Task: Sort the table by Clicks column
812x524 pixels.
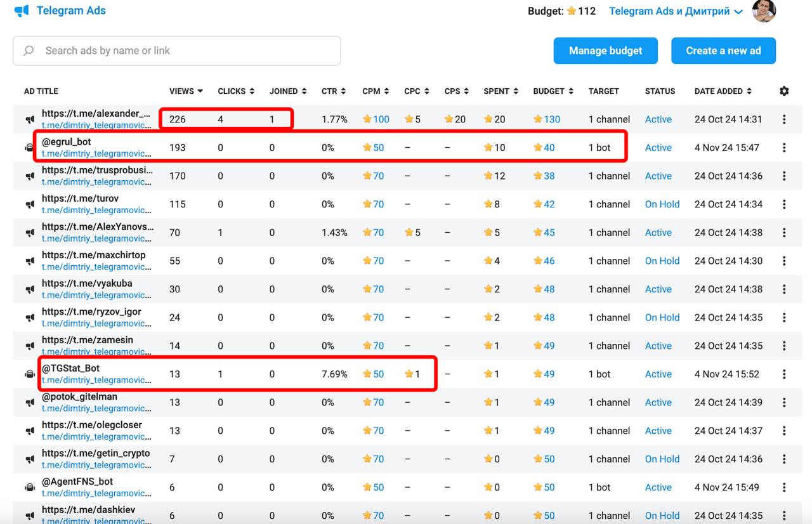Action: pyautogui.click(x=236, y=91)
